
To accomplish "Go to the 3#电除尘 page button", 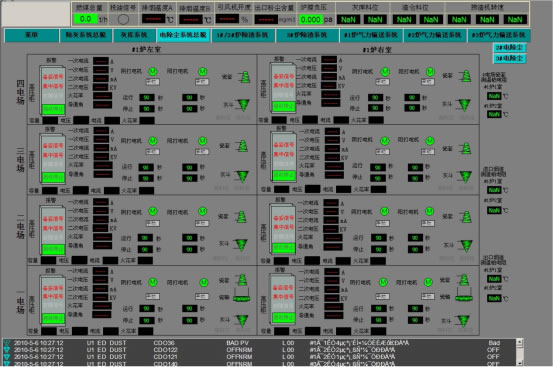I will [509, 58].
